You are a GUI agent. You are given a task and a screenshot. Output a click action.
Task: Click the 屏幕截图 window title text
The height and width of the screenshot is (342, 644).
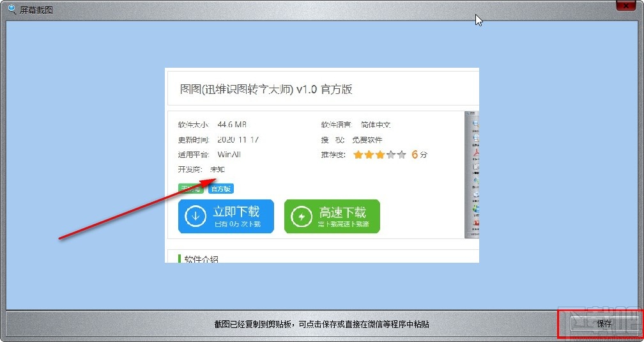(x=36, y=10)
